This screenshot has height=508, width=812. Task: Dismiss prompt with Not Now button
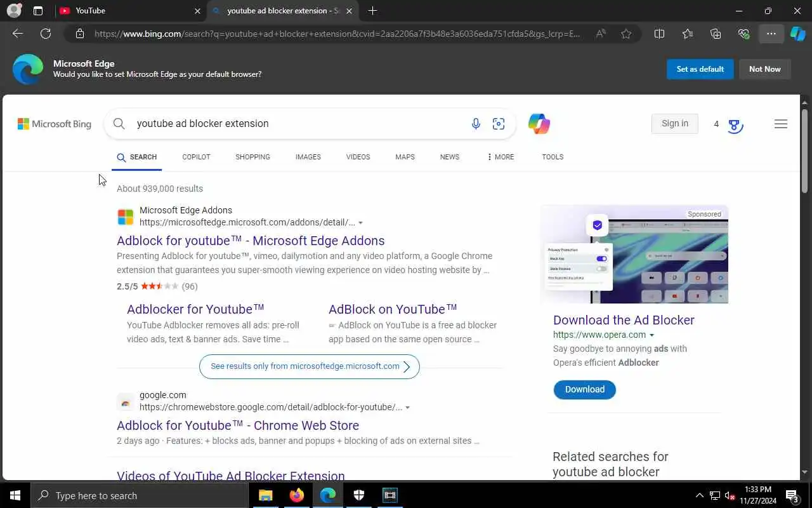point(765,69)
